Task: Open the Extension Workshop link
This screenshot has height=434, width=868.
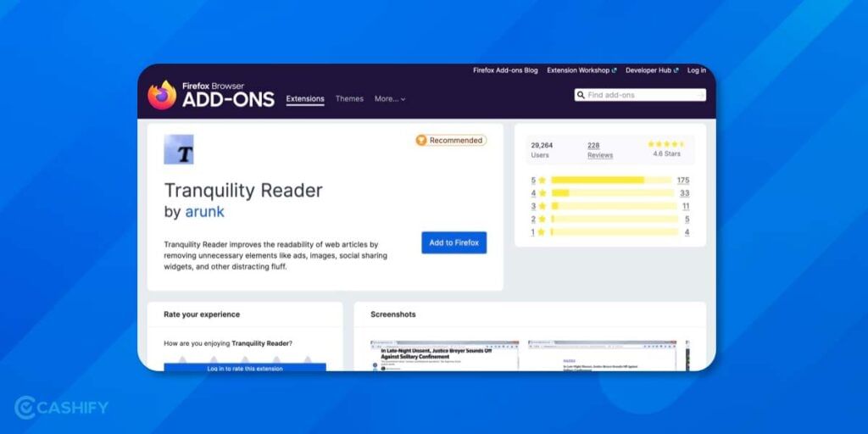Action: click(x=581, y=70)
